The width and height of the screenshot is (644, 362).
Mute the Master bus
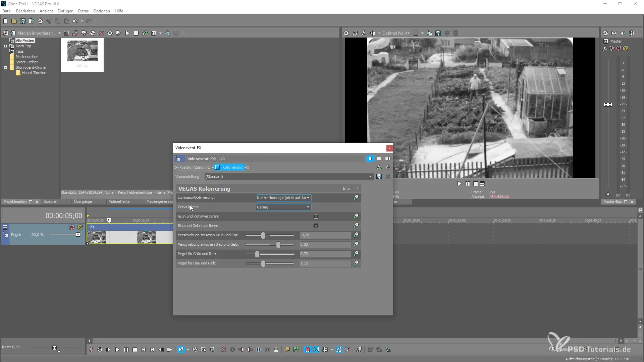[x=619, y=48]
